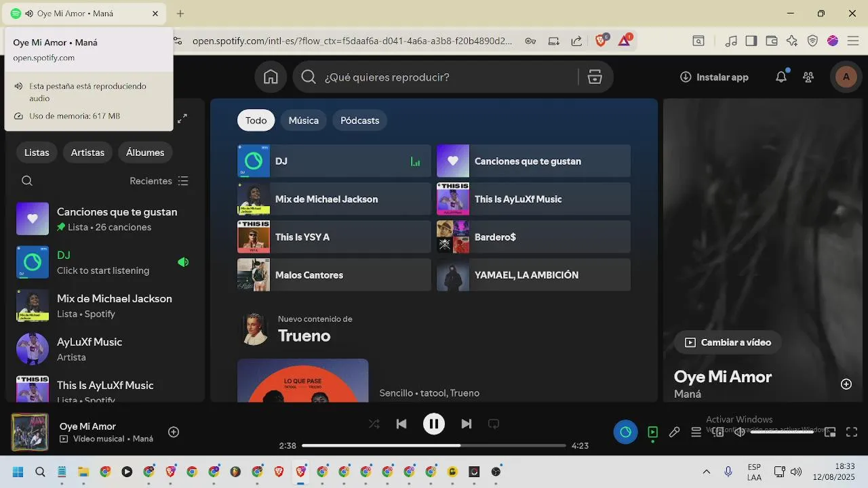Mute the Spotify volume speaker icon
This screenshot has width=868, height=488.
pos(740,432)
